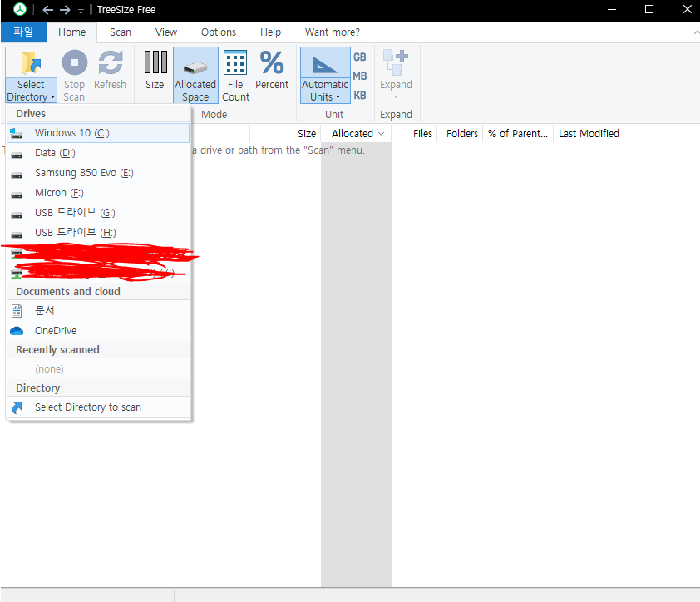Choose Select Directory to scan
Screen dimensions: 700x602
tap(98, 407)
